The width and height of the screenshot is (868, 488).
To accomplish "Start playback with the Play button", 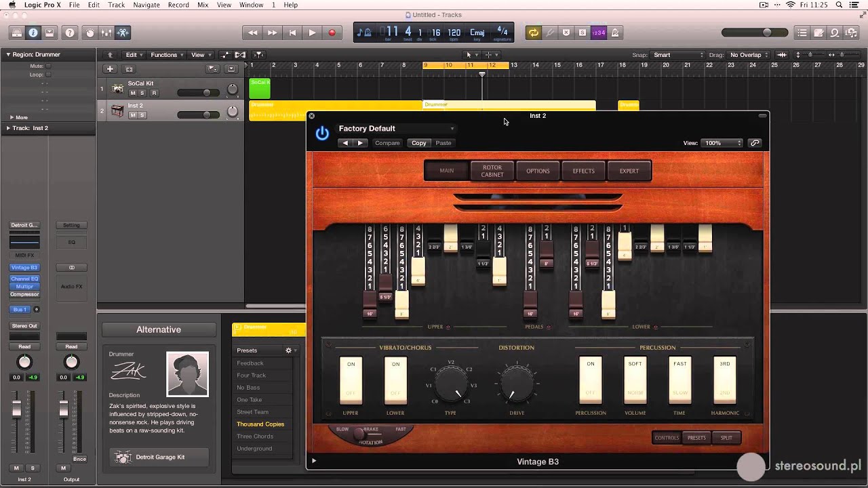I will (x=312, y=33).
